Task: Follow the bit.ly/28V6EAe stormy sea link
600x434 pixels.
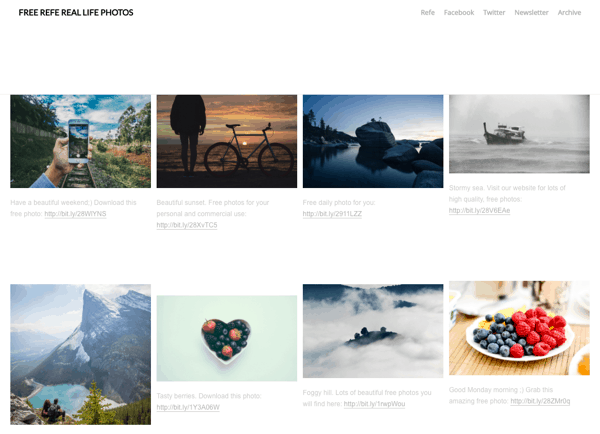Action: 479,210
